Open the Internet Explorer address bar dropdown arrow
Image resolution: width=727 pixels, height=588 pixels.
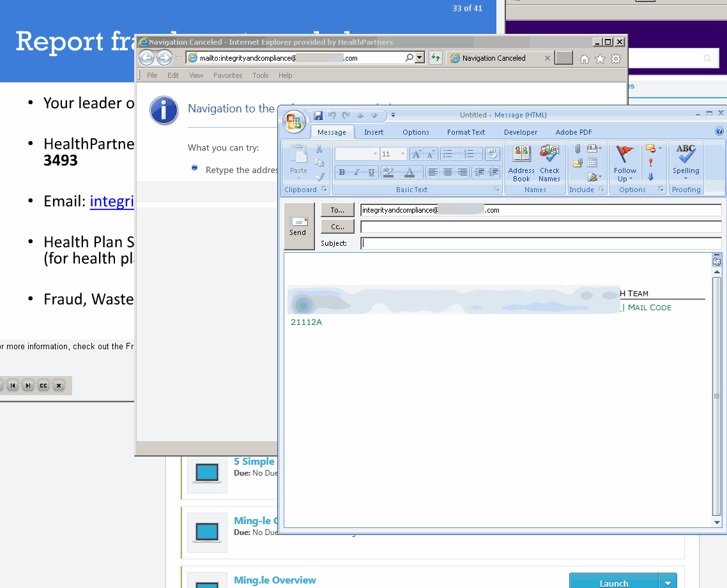420,58
